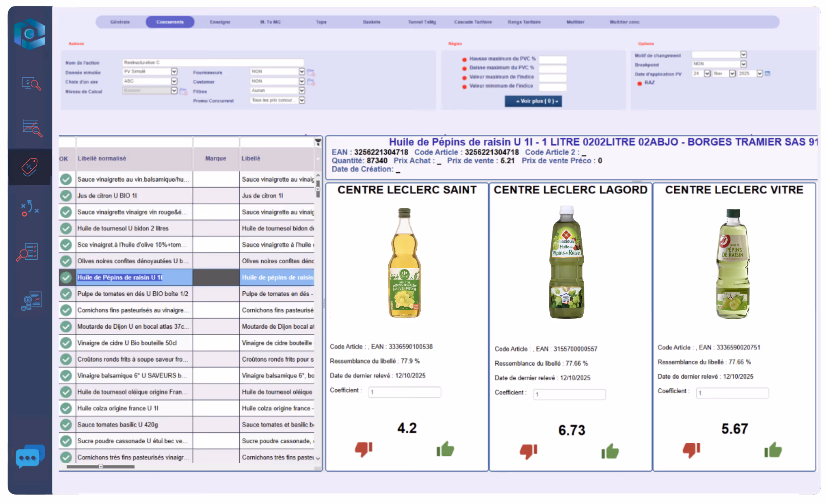Click coefficient field for CENTRE LECLERC LAGORD
The image size is (826, 504).
pyautogui.click(x=569, y=394)
